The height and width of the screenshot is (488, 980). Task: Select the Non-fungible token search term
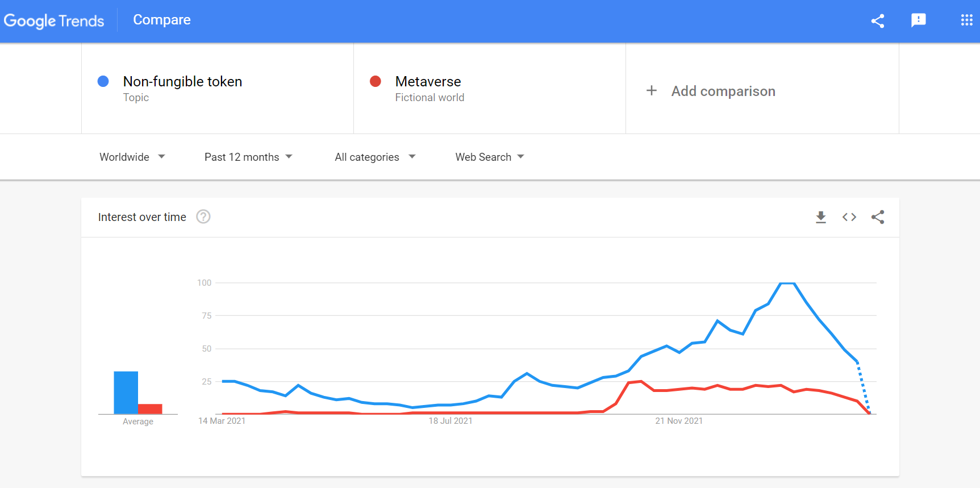click(x=182, y=82)
